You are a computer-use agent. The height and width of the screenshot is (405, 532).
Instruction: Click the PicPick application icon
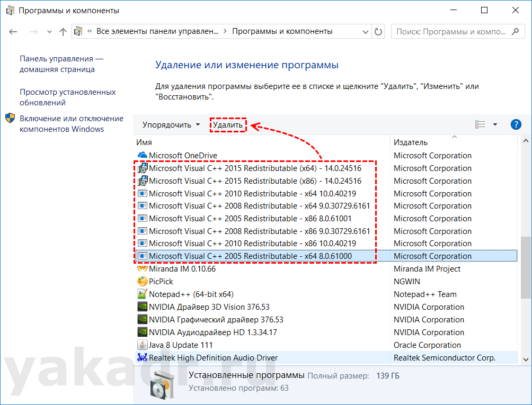click(x=142, y=282)
